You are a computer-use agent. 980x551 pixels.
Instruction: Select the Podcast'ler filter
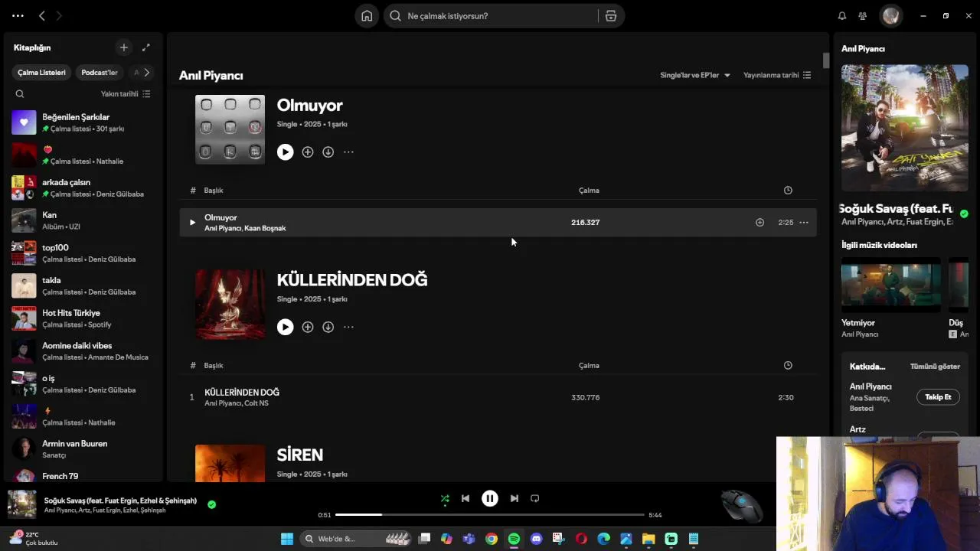point(100,73)
